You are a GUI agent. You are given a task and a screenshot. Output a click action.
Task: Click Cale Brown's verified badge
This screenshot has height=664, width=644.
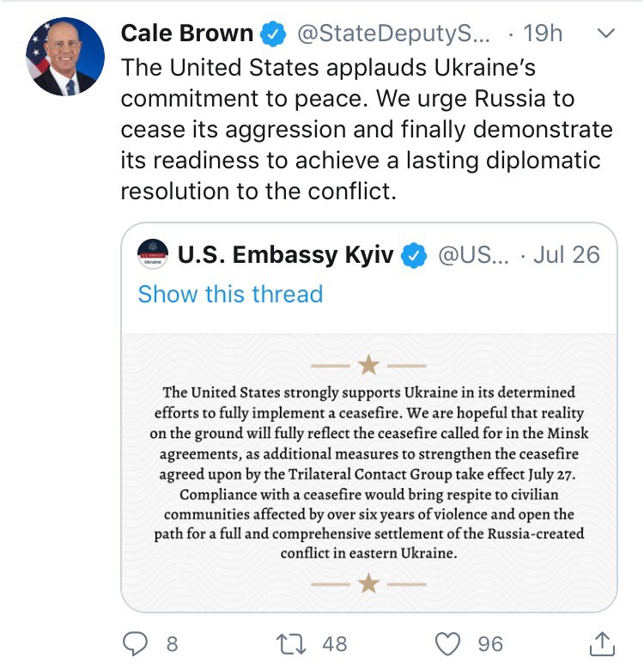coord(273,34)
